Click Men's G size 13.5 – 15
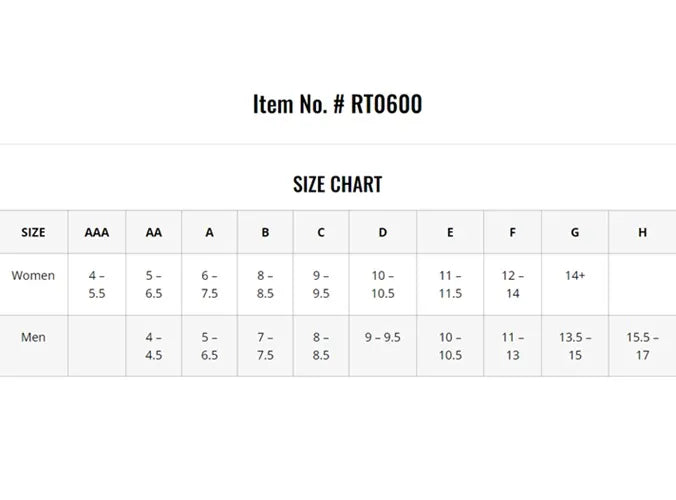 pyautogui.click(x=575, y=346)
